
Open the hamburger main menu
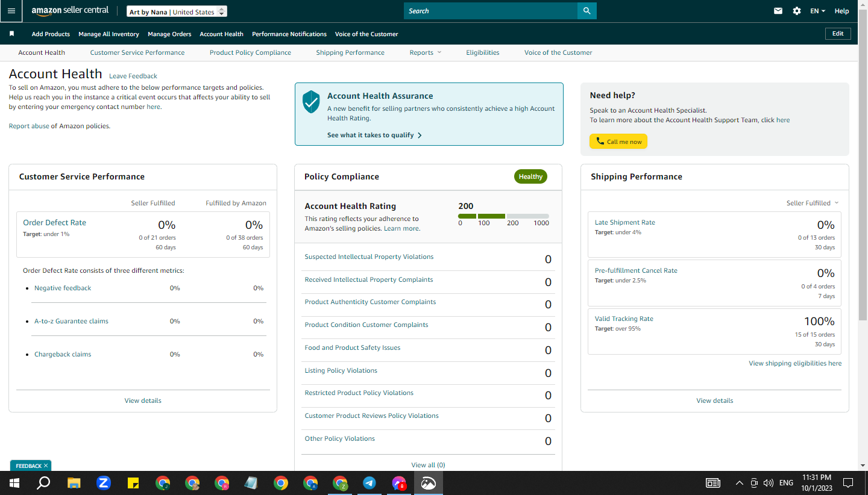[11, 11]
